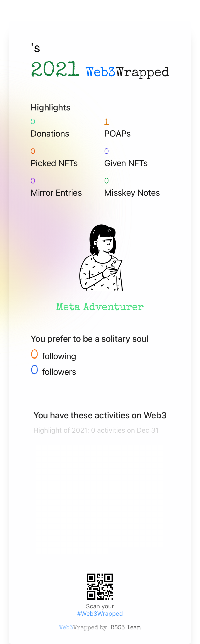This screenshot has height=644, width=200.
Task: Click the solitary soul heading
Action: [90, 339]
